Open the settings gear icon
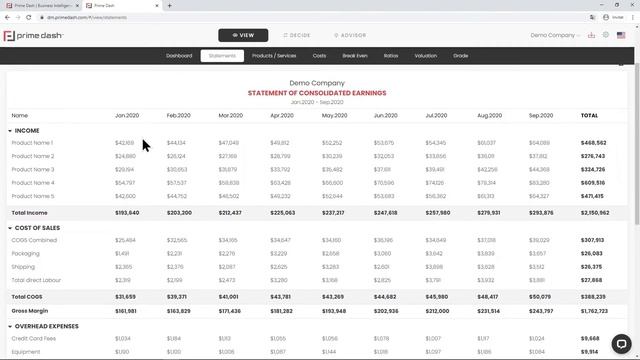 click(x=606, y=35)
